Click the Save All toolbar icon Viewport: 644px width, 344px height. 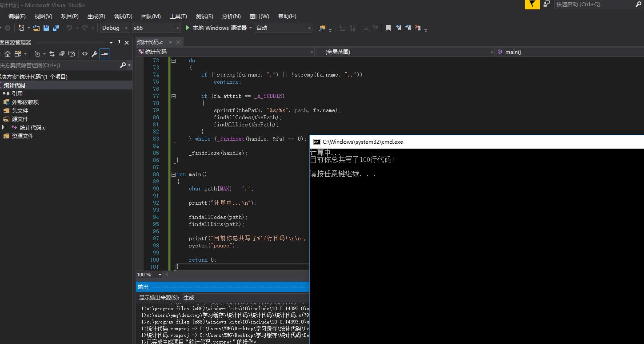tap(56, 28)
